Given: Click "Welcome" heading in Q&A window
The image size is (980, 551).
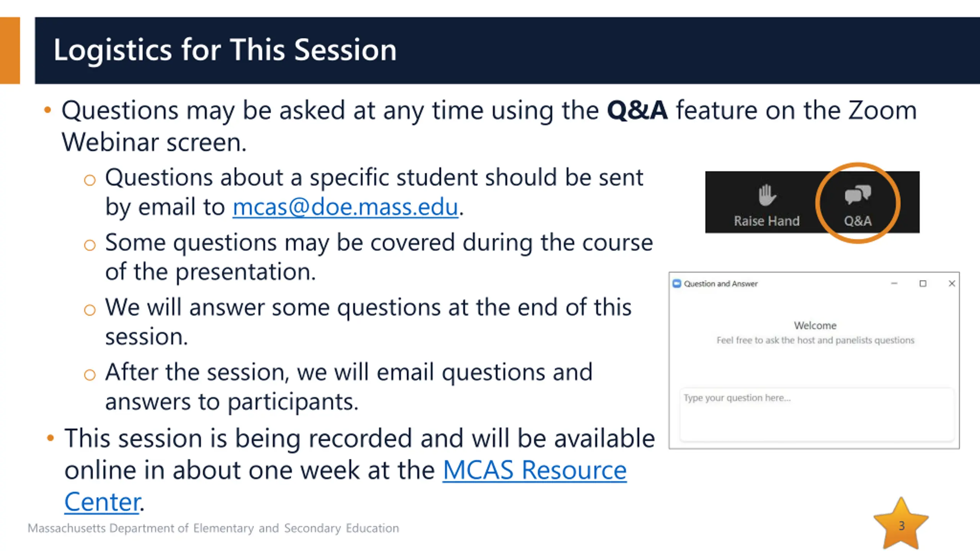Looking at the screenshot, I should tap(815, 326).
